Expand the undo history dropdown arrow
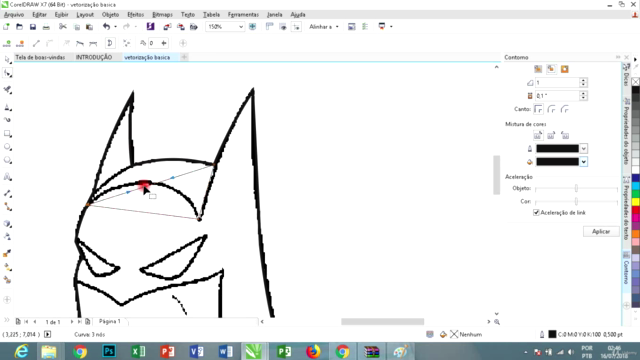The height and width of the screenshot is (360, 640). point(115,27)
